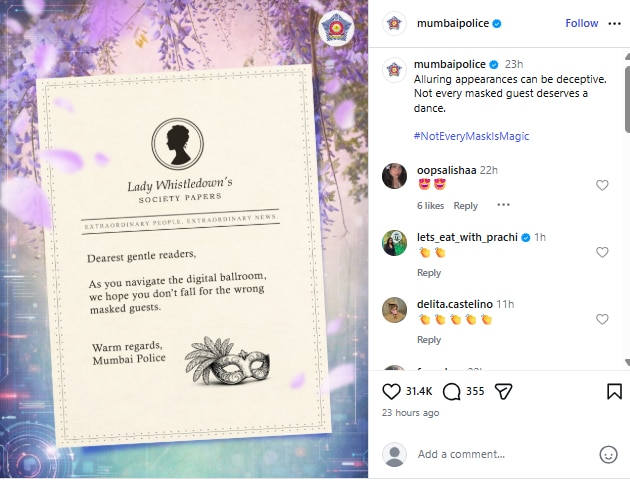The height and width of the screenshot is (482, 630).
Task: Open the #NotEveryMaskIsMagic hashtag
Action: (471, 136)
